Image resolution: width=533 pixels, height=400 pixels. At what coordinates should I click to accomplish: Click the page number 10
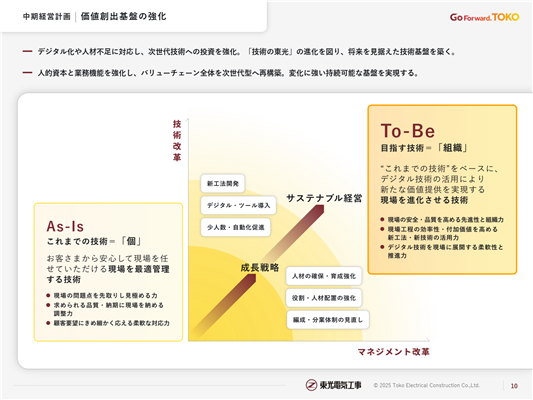coord(514,386)
